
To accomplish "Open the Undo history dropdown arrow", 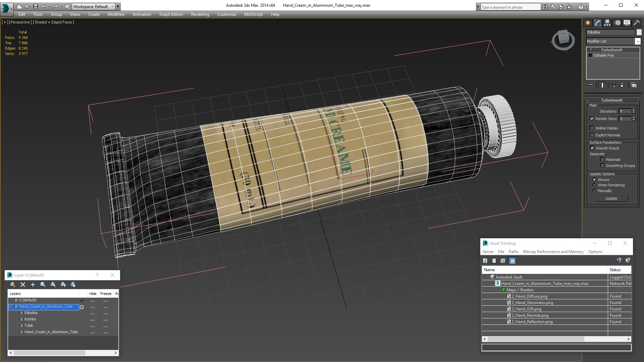I will click(49, 6).
